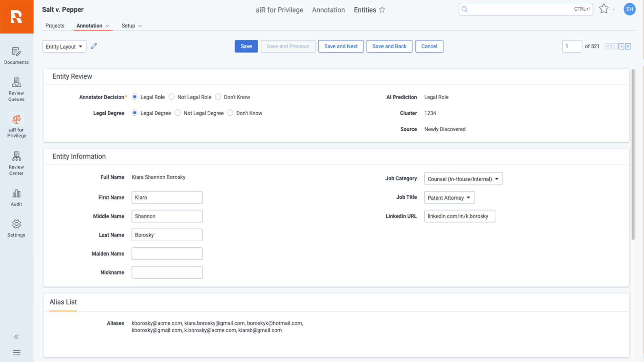Star the Entities page as favorite

[x=382, y=10]
